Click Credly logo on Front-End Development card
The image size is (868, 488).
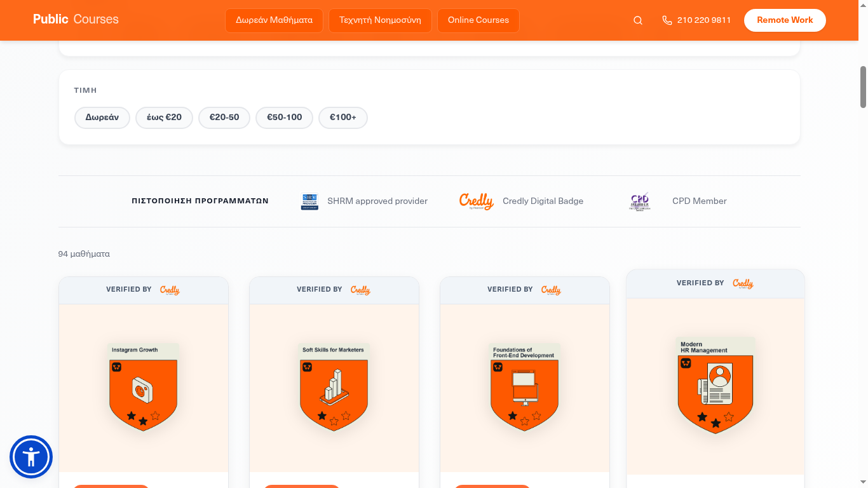coord(551,290)
